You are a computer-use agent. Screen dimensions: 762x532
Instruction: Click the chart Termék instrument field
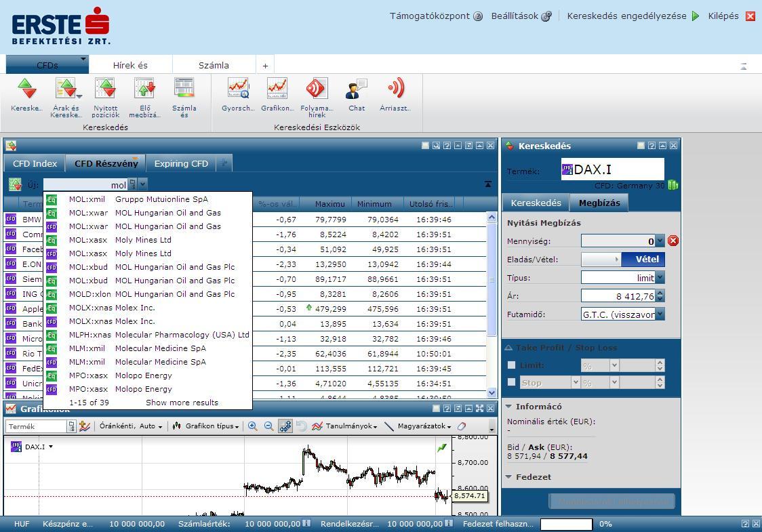pos(37,426)
